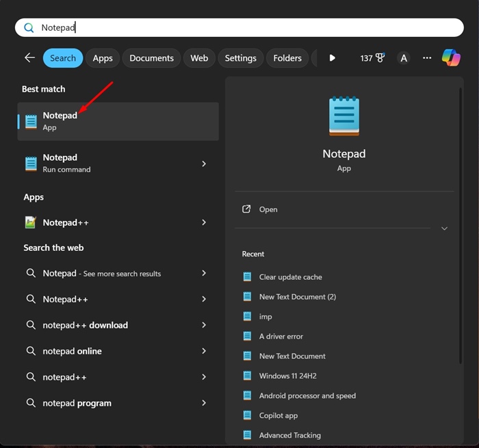479x448 pixels.
Task: Expand more actions chevron below Open
Action: (444, 228)
